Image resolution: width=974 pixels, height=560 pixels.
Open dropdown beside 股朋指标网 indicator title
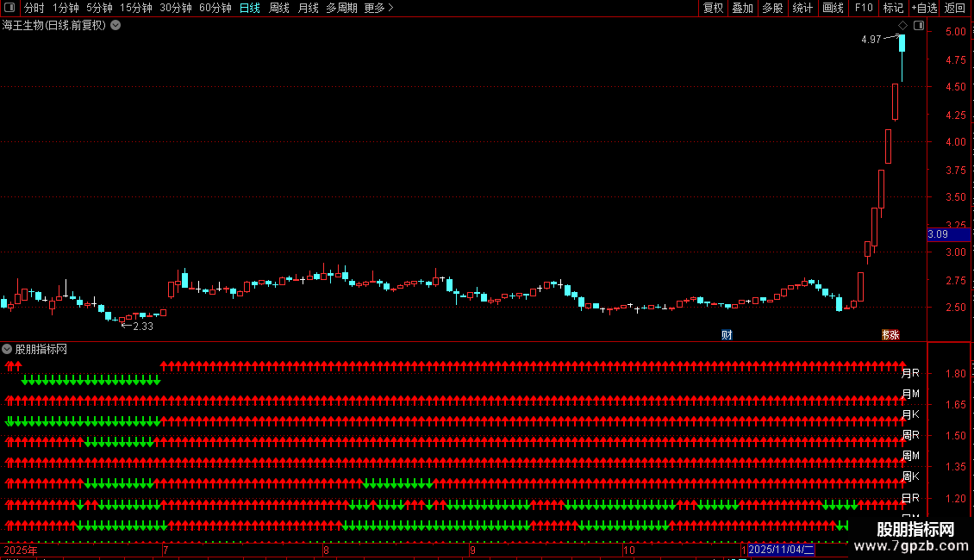tap(7, 350)
